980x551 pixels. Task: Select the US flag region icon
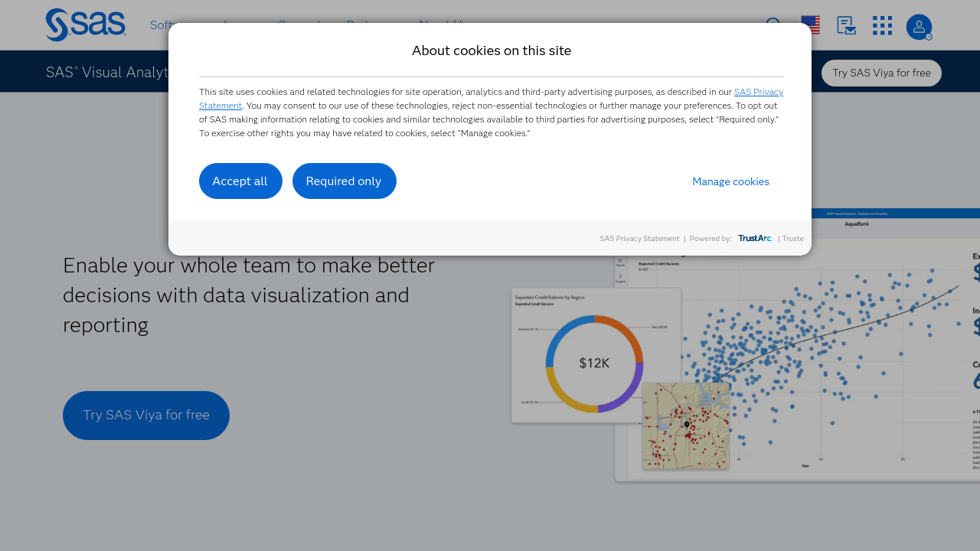[x=810, y=25]
